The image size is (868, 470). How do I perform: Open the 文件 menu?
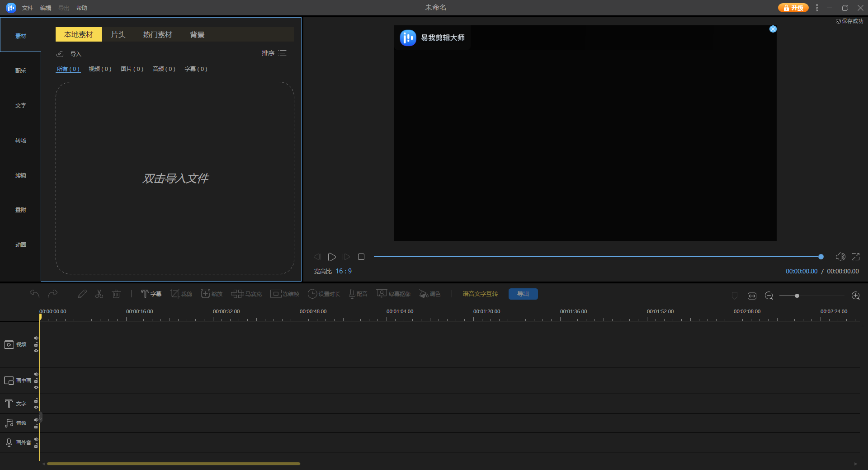pyautogui.click(x=28, y=8)
